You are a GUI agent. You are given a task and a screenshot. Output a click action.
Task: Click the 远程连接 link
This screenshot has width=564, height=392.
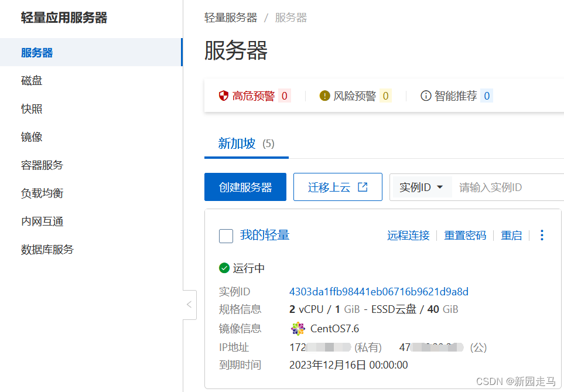(408, 235)
